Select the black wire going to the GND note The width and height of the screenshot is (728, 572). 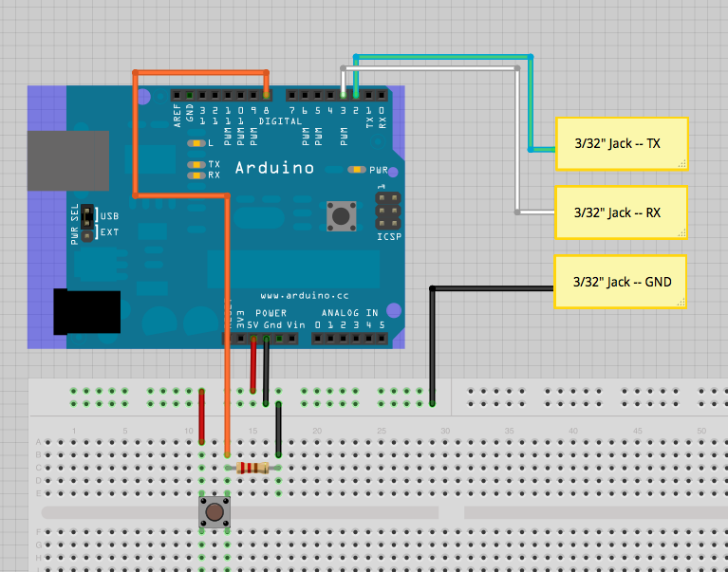tap(432, 345)
